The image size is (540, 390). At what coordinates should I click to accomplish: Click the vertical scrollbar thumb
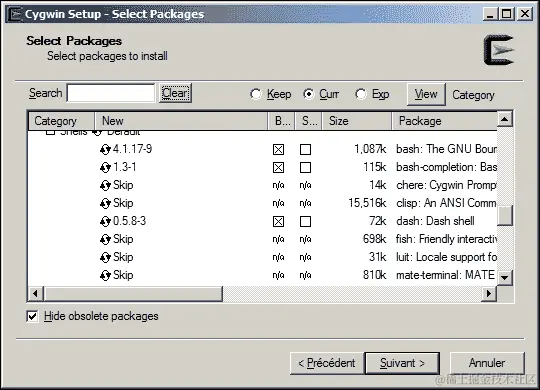point(505,216)
